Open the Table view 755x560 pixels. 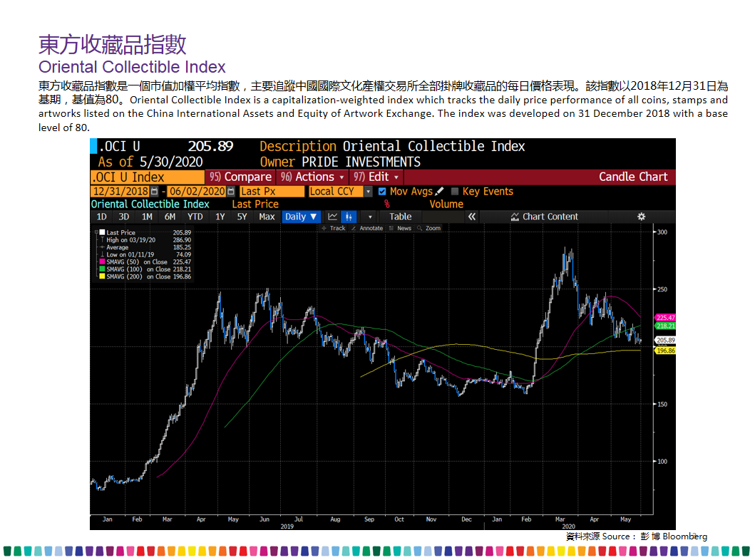[400, 217]
